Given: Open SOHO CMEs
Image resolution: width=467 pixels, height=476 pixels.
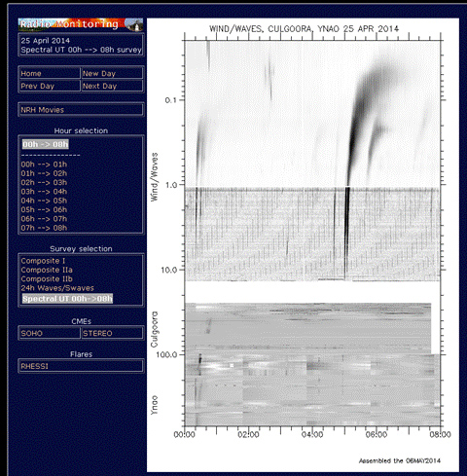Looking at the screenshot, I should 50,333.
